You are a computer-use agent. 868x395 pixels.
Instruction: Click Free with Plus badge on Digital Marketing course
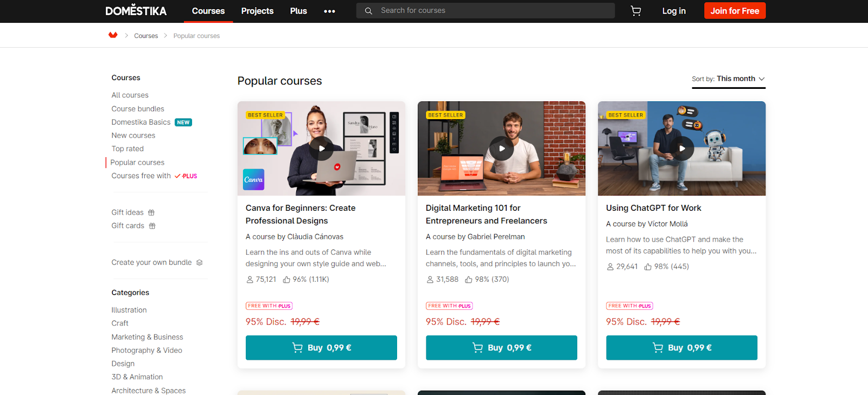pyautogui.click(x=449, y=306)
